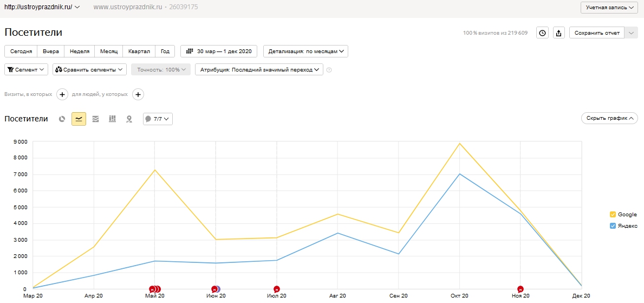
Task: Select the Неделя period tab
Action: (x=80, y=51)
